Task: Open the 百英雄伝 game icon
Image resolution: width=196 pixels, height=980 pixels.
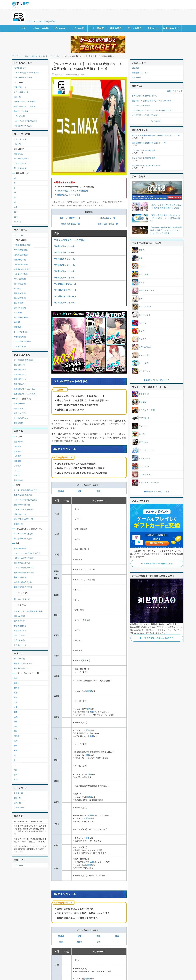Action: pos(135,402)
